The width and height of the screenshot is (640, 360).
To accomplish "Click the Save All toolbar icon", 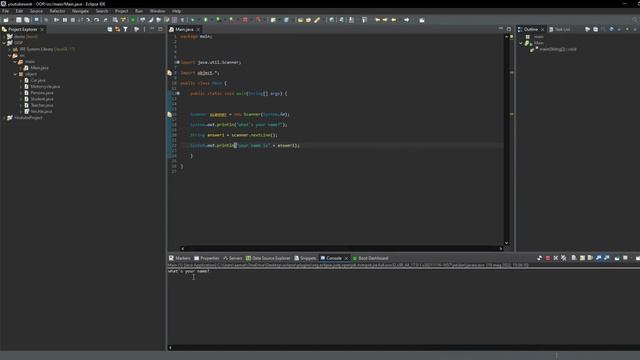I will tap(27, 20).
